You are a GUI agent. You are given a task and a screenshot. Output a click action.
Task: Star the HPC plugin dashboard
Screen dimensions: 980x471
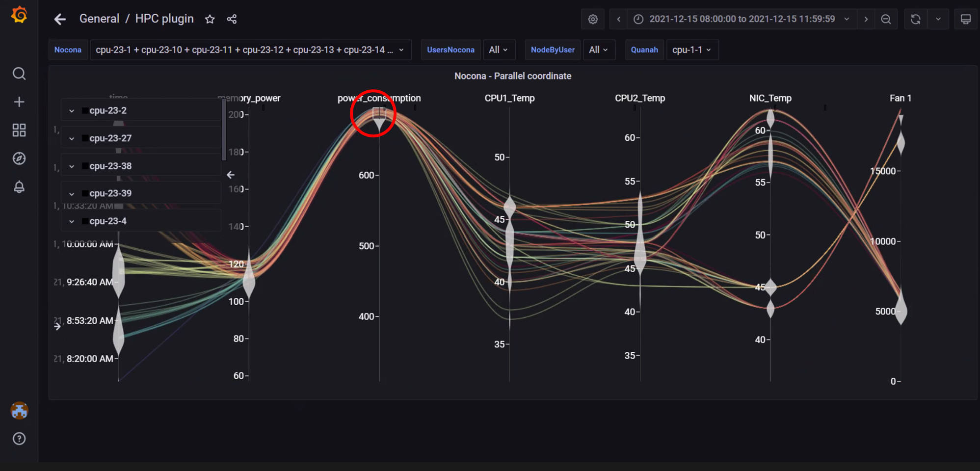[210, 19]
